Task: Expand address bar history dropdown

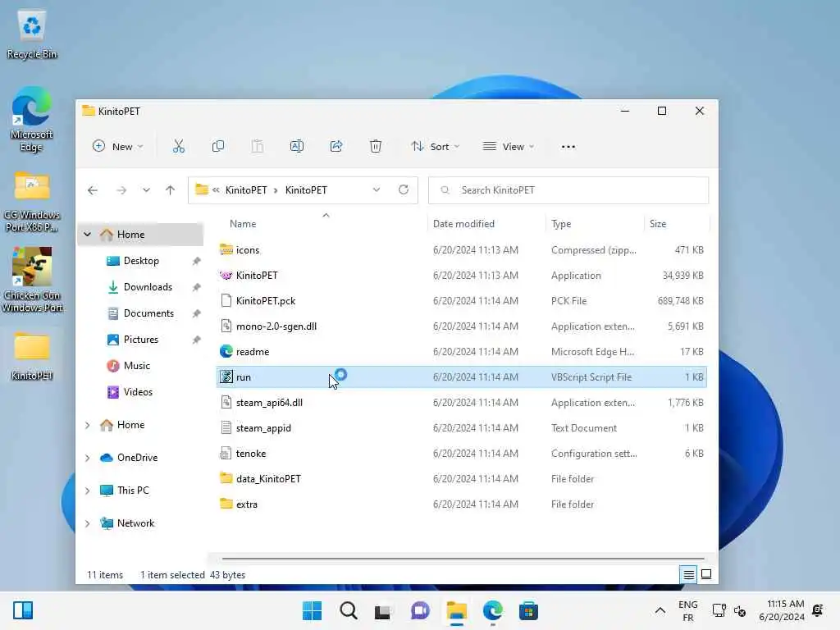Action: click(x=377, y=189)
